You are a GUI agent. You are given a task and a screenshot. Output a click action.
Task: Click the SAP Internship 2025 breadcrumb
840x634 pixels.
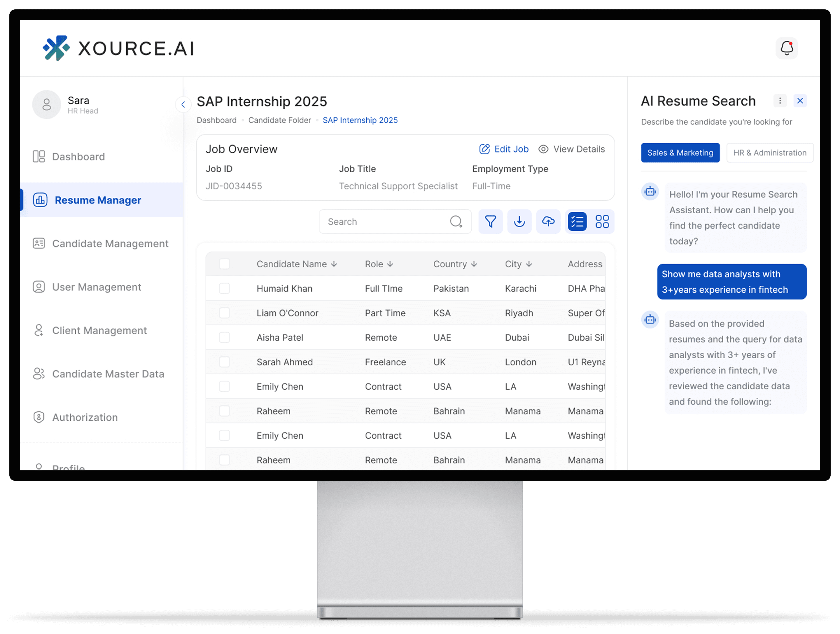click(360, 120)
